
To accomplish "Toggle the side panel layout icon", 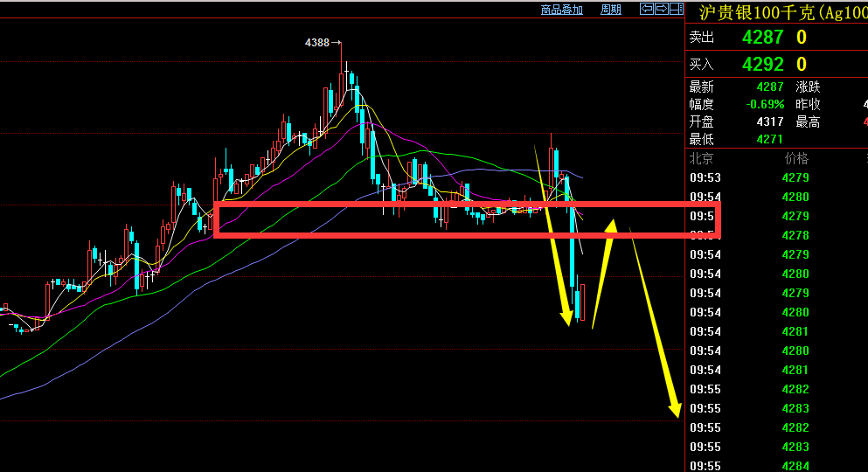I will (677, 9).
